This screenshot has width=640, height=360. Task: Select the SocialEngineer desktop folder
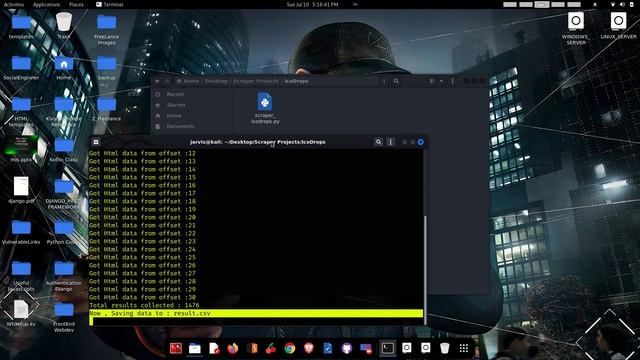21,68
